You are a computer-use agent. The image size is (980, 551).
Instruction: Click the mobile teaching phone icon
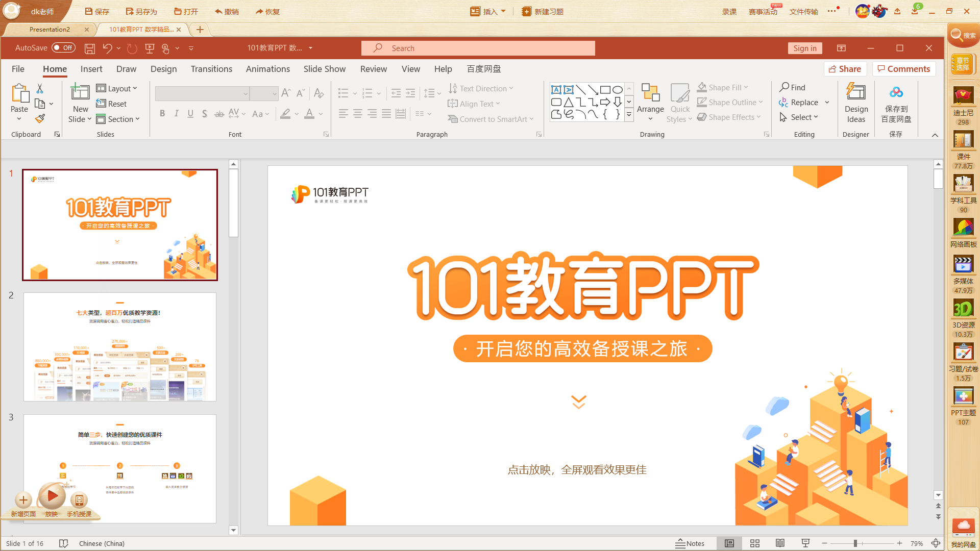tap(79, 500)
